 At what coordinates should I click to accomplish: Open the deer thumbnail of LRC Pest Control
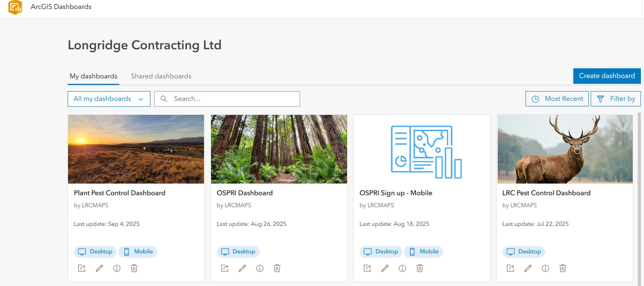point(565,149)
